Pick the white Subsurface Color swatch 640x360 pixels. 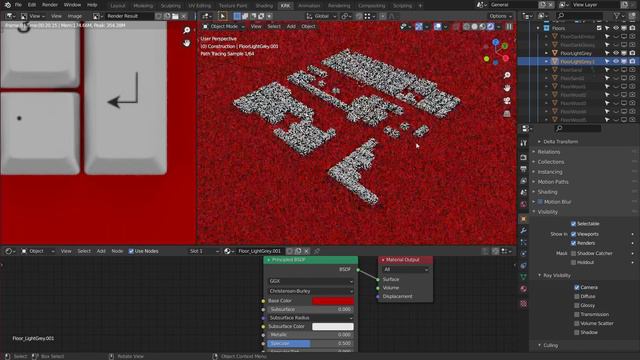333,327
